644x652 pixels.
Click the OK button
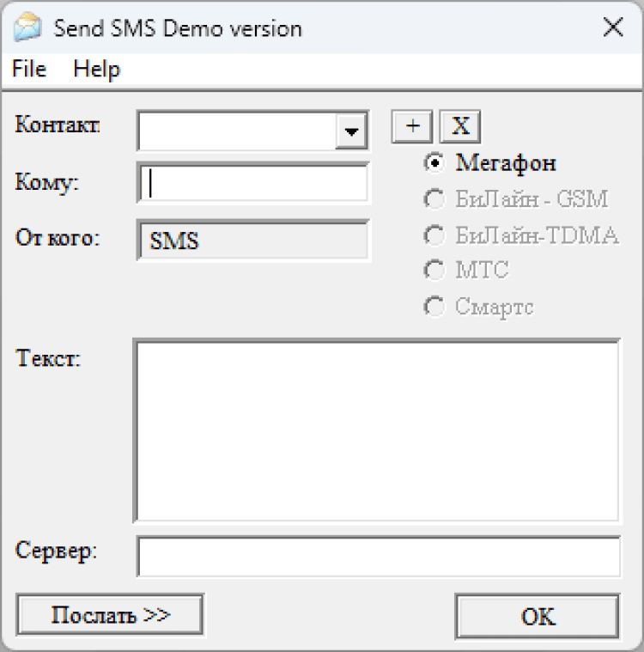pyautogui.click(x=537, y=616)
